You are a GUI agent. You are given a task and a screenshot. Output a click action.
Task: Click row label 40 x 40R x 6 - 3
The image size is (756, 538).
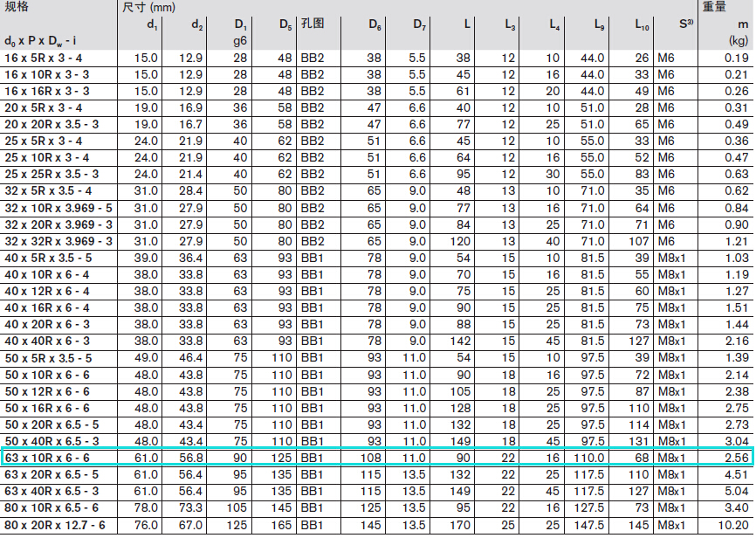point(47,341)
